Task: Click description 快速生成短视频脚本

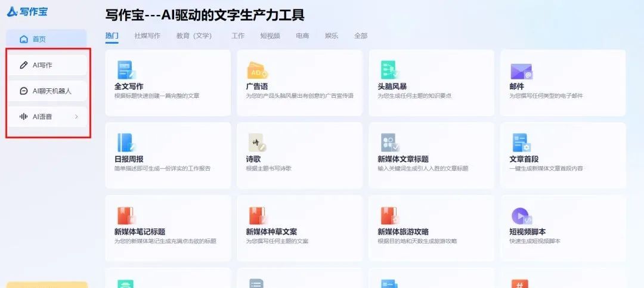Action: [535, 241]
